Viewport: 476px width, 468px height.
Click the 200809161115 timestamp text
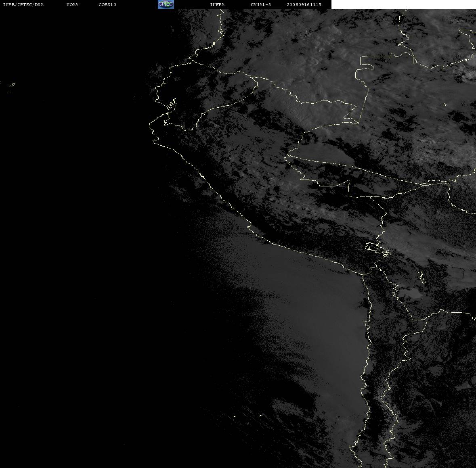tap(304, 4)
